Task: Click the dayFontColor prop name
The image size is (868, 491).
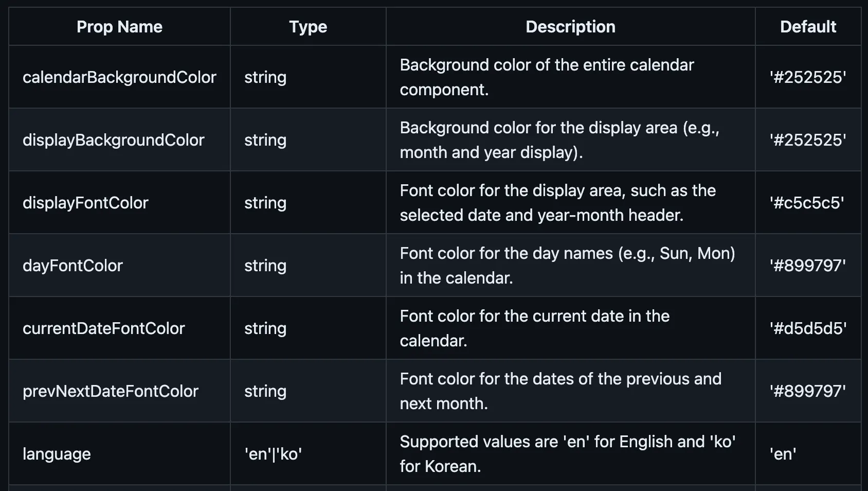Action: tap(73, 266)
